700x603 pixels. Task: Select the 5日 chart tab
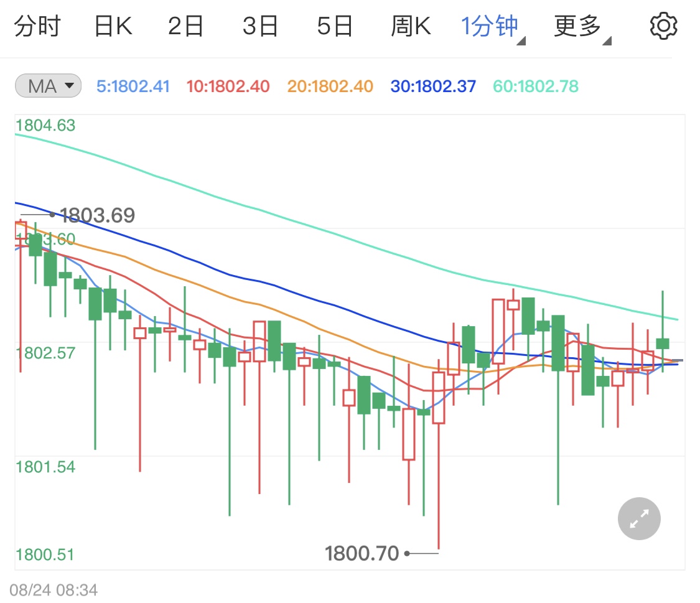tap(335, 26)
